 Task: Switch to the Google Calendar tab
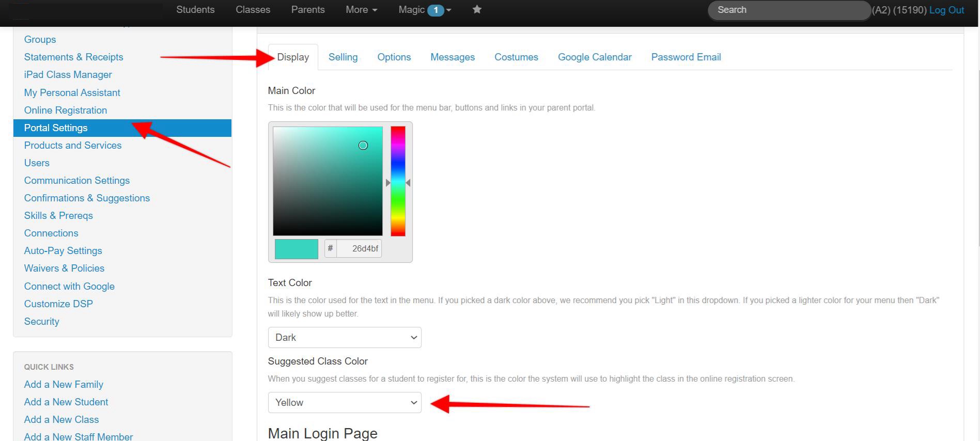click(x=595, y=57)
